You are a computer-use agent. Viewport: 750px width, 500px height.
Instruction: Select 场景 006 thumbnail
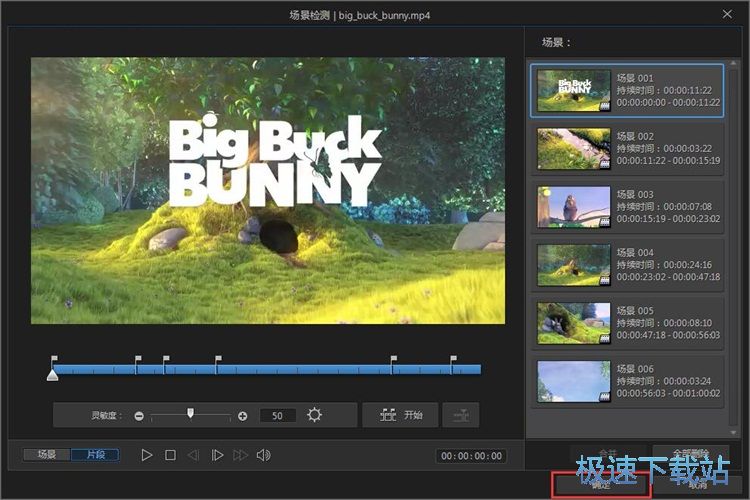[x=574, y=381]
